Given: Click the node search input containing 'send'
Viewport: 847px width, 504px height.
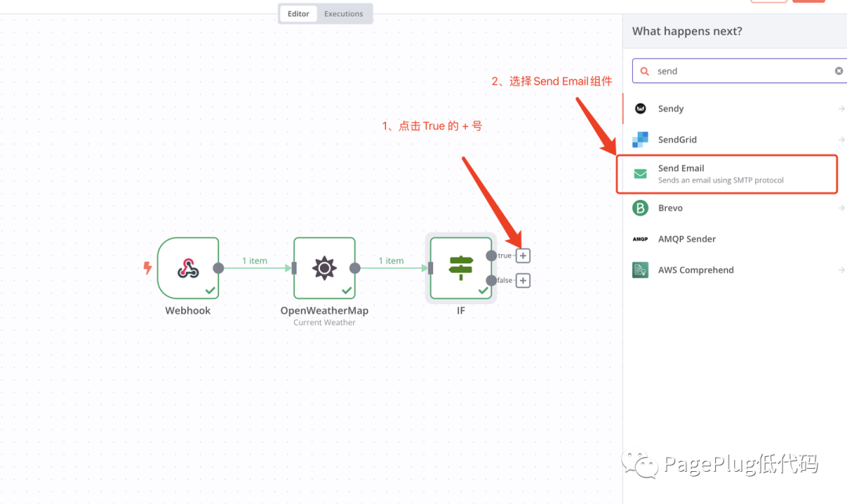Looking at the screenshot, I should [x=740, y=71].
